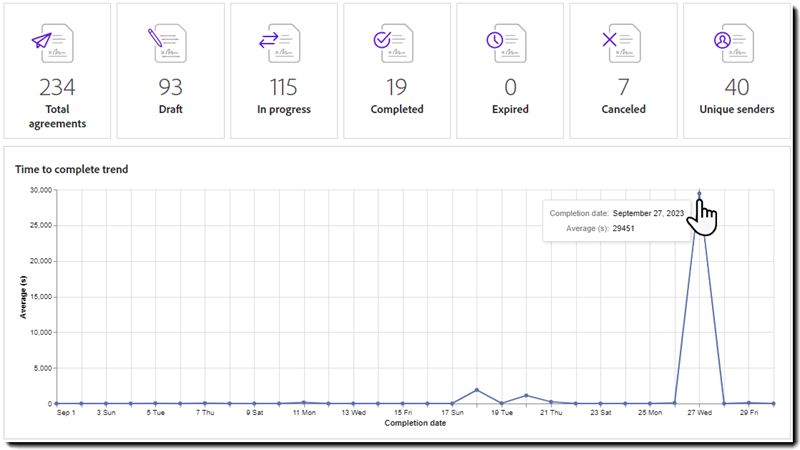Click the data point at 18 Mon bump

click(x=477, y=390)
